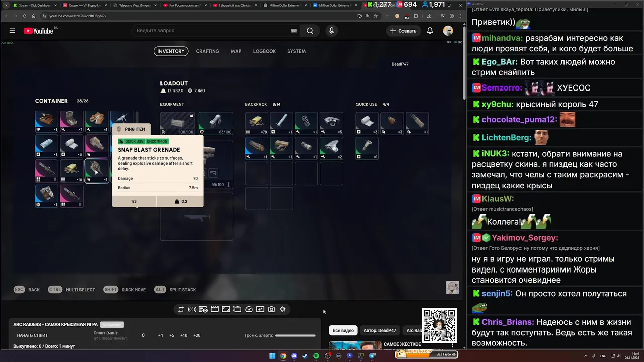Select the Автор: DeadP47 filter chip
This screenshot has width=644, height=362.
point(380,330)
